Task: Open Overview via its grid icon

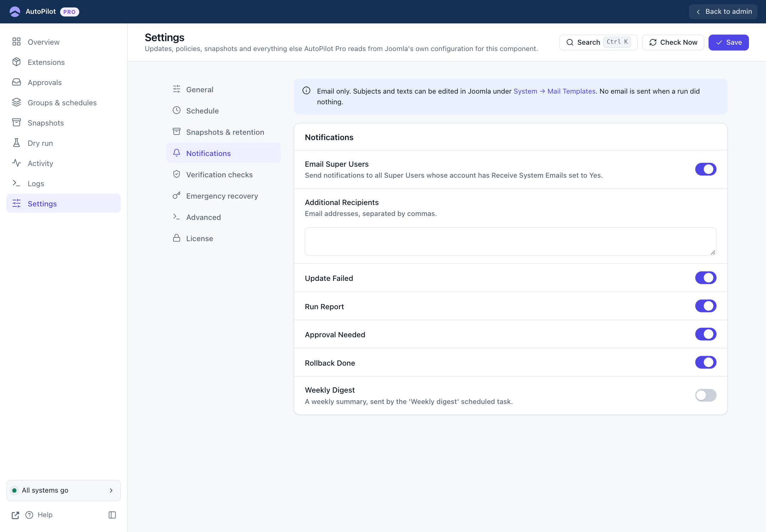Action: pos(16,42)
